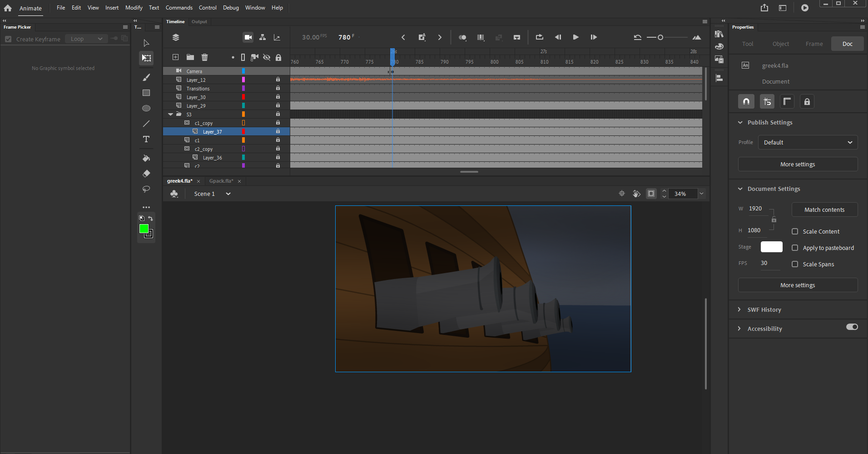Delete the selected layer with trash icon
Viewport: 868px width, 454px height.
click(204, 57)
